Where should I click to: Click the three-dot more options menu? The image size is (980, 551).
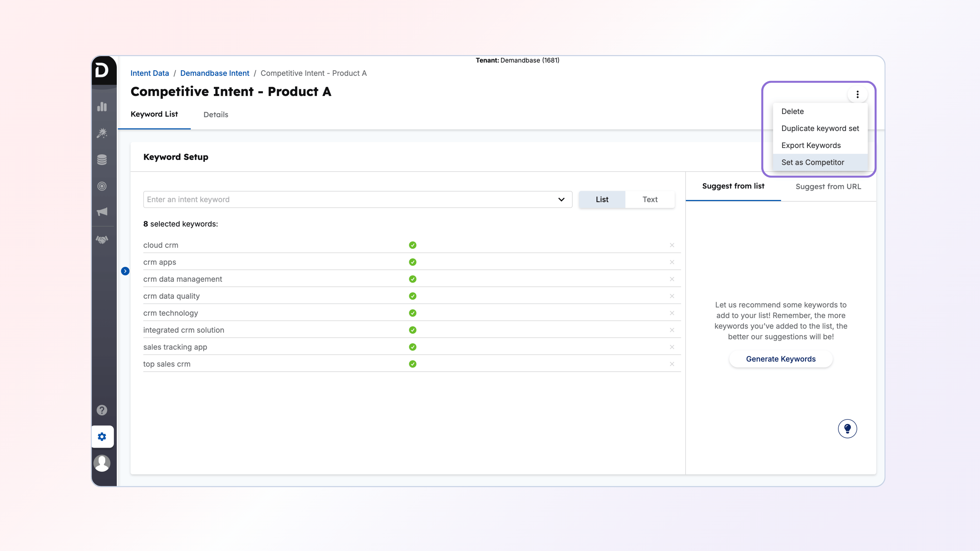pos(857,94)
